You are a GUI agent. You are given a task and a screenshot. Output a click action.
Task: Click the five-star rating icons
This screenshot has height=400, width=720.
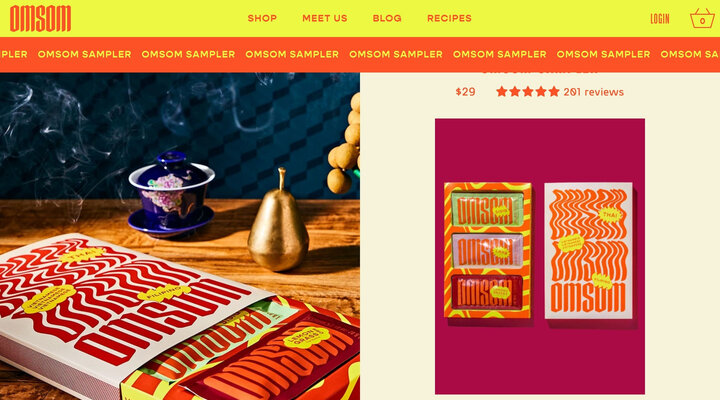(x=528, y=92)
